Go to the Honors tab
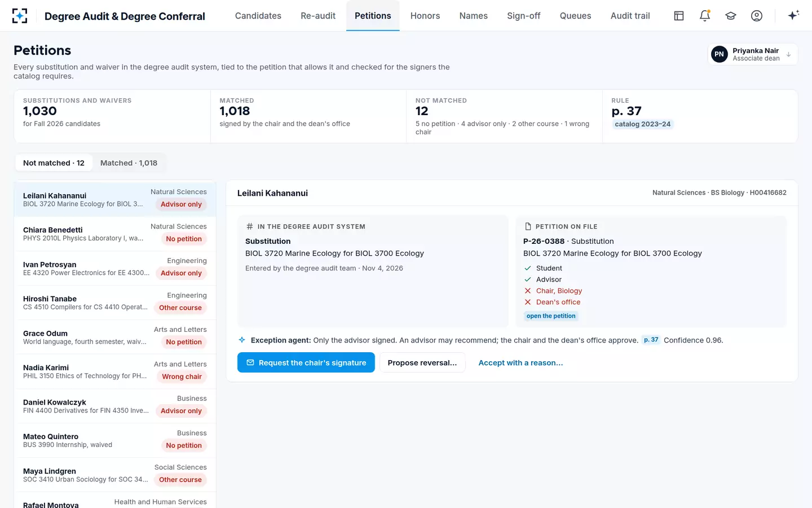The width and height of the screenshot is (812, 508). tap(425, 16)
